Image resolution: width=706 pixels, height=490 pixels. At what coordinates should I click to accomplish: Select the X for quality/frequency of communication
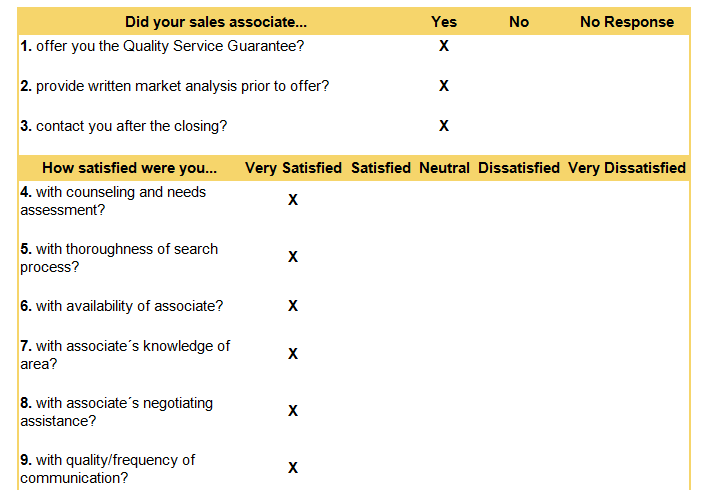pyautogui.click(x=293, y=468)
